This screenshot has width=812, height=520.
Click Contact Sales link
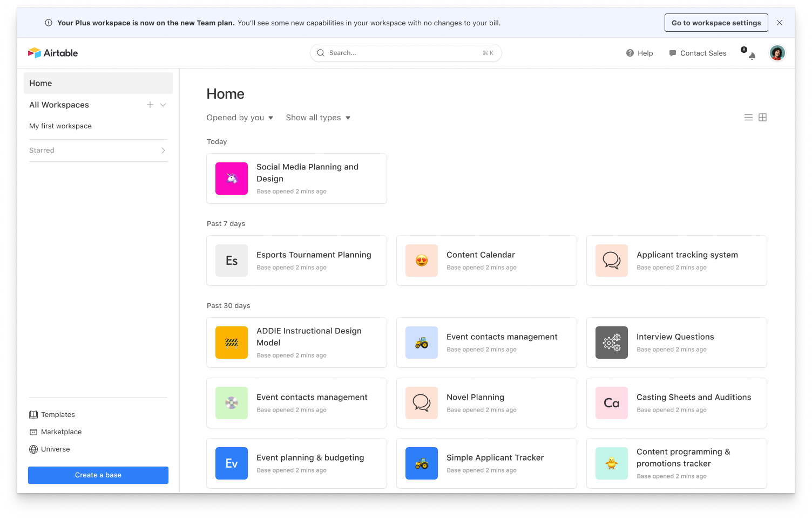[x=698, y=53]
